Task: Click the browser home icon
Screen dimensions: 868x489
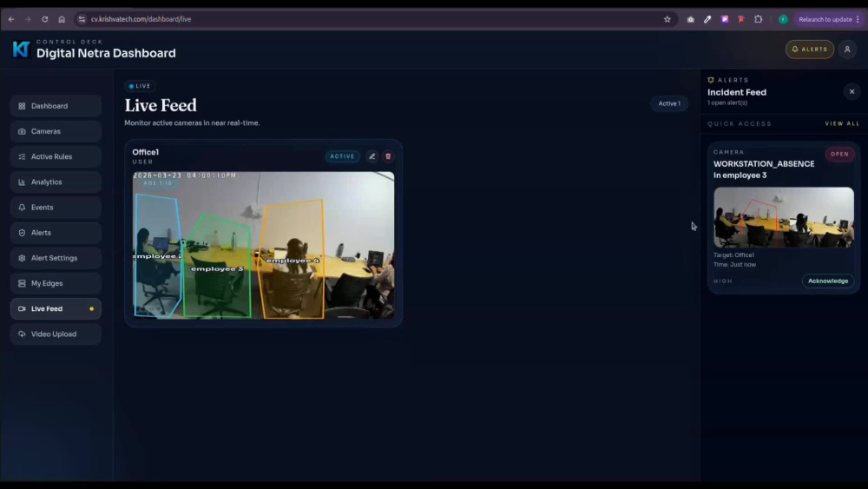Action: [62, 19]
